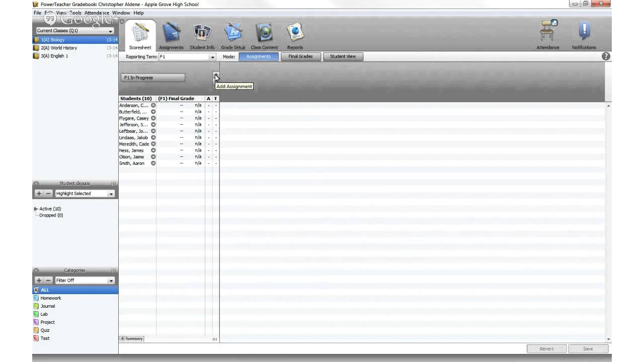Viewport: 644px width, 362px height.
Task: Click arrow icon next to Anderson, C...
Action: pyautogui.click(x=153, y=106)
